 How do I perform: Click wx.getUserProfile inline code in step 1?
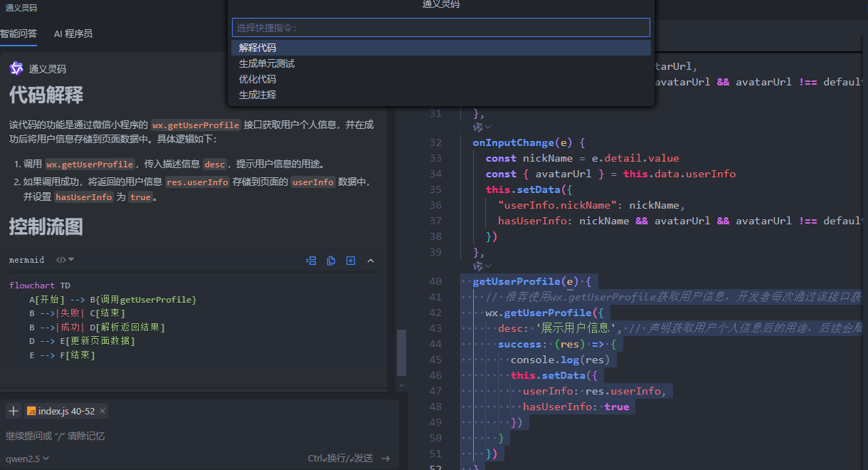(x=90, y=163)
